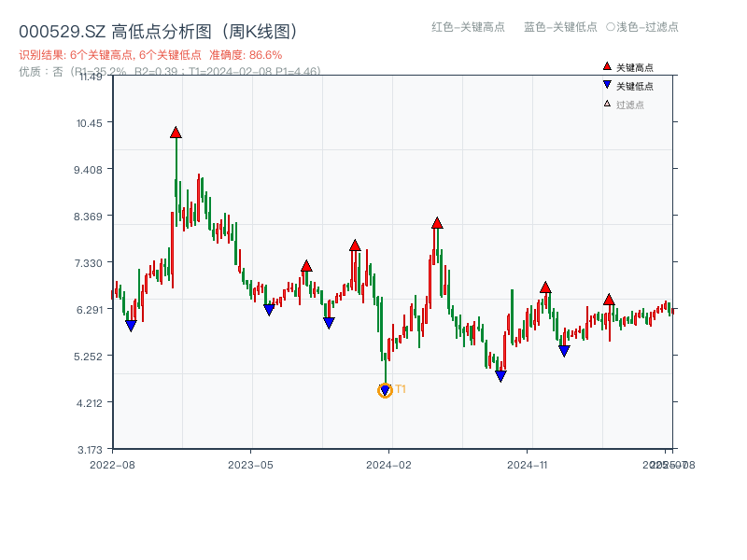This screenshot has width=747, height=560.
Task: Toggle the 关键低点 legend label
Action: (x=635, y=86)
